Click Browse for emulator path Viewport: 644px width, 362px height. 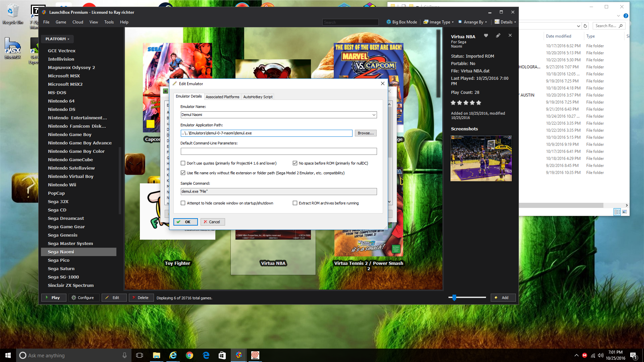pos(366,133)
